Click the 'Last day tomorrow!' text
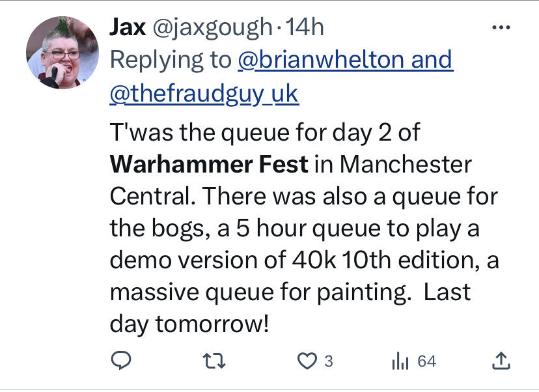The height and width of the screenshot is (392, 539). coord(189,324)
